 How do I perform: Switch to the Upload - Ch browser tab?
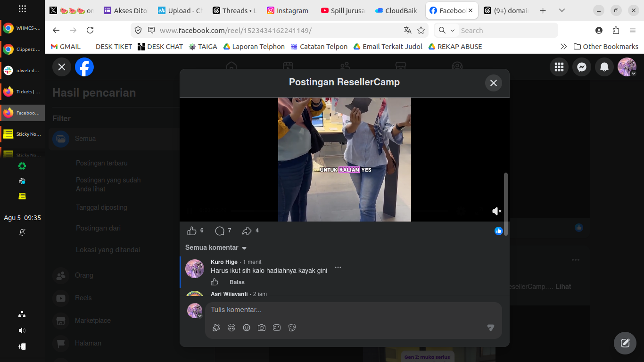pyautogui.click(x=180, y=10)
